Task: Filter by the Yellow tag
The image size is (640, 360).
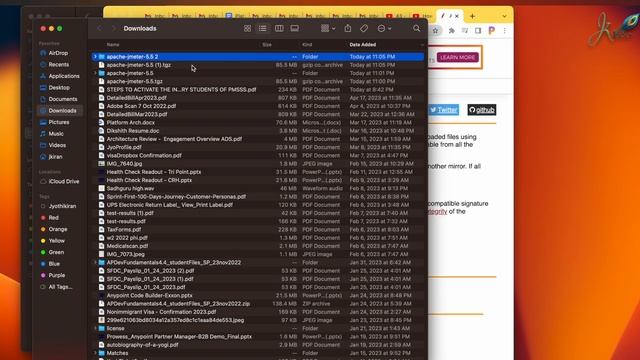Action: 57,240
